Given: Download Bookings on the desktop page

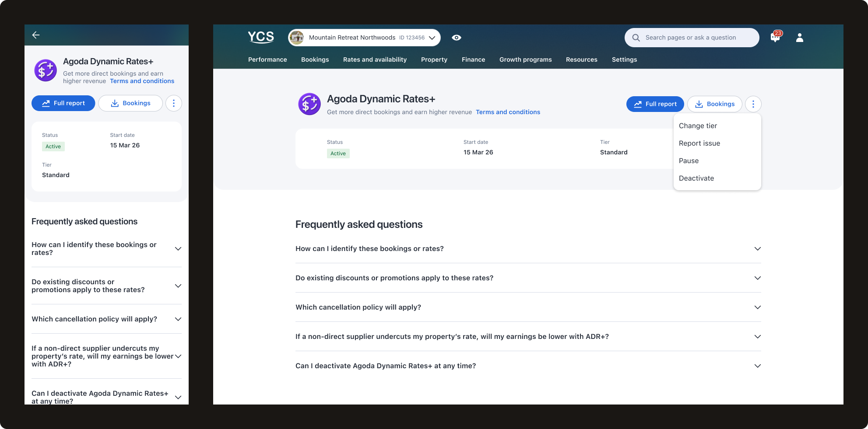Looking at the screenshot, I should [x=715, y=104].
